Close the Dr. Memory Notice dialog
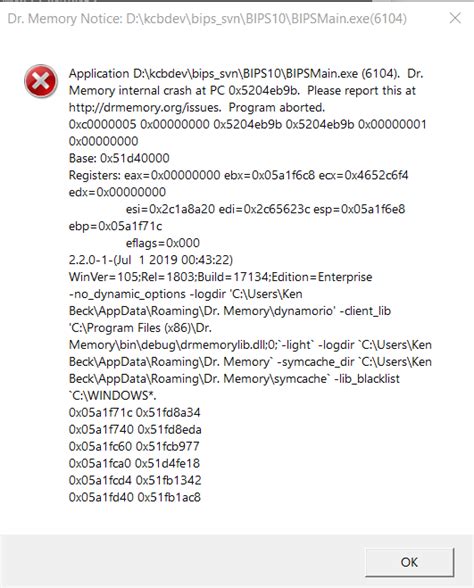The width and height of the screenshot is (474, 588). [455, 18]
